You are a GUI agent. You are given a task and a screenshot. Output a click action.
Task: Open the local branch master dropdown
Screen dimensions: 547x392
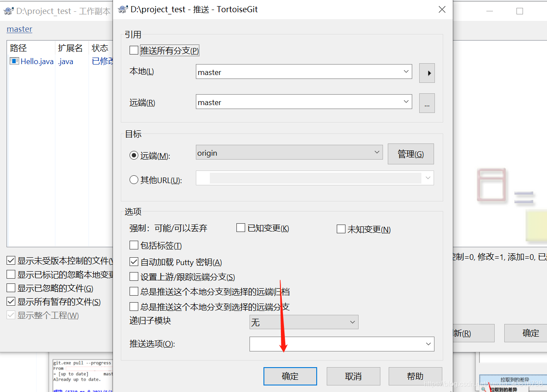click(x=406, y=72)
